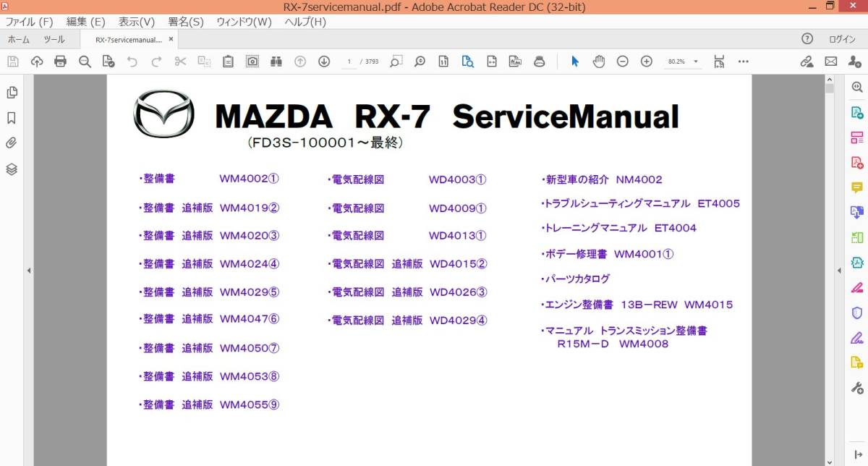
Task: Click the clipboard paste icon
Action: pyautogui.click(x=228, y=62)
